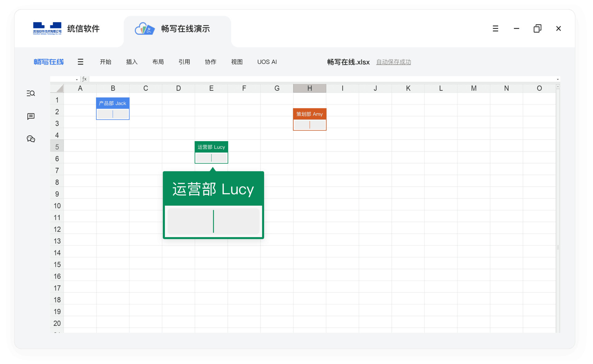Image resolution: width=593 pixels, height=364 pixels.
Task: Open the 开始 menu
Action: [x=105, y=62]
